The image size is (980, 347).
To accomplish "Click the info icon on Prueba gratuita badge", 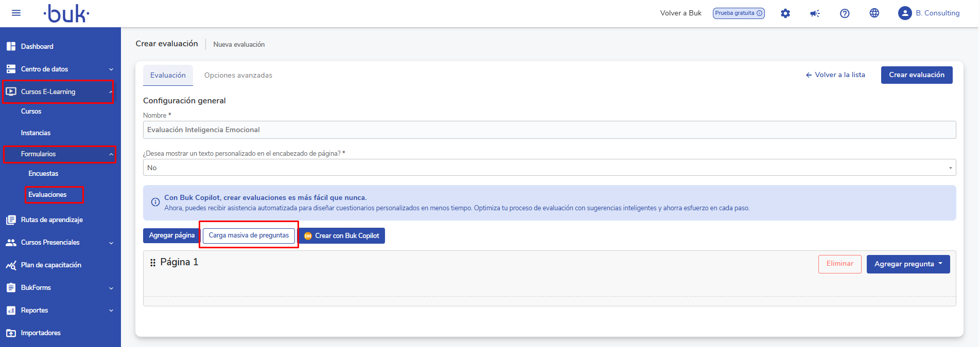I will (x=759, y=13).
